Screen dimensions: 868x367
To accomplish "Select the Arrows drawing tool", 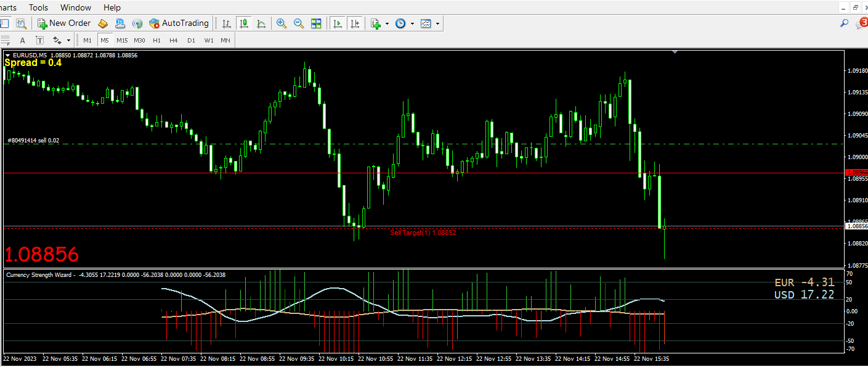I will coord(57,40).
